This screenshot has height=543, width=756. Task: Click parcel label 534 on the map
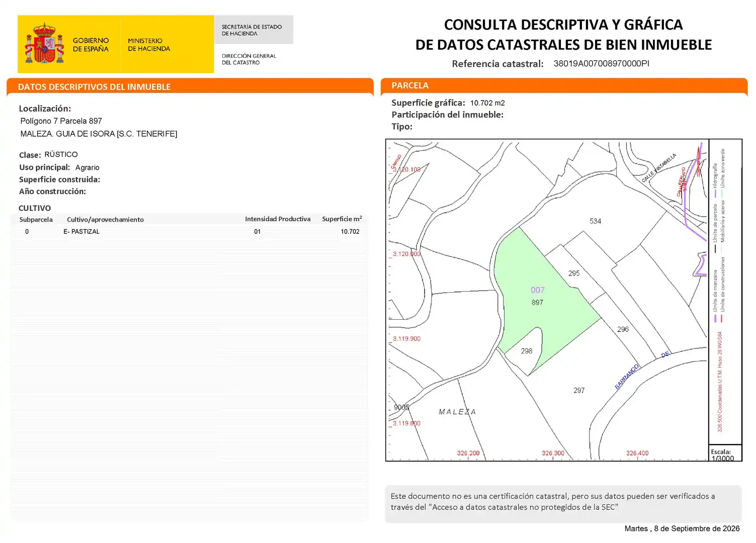595,221
